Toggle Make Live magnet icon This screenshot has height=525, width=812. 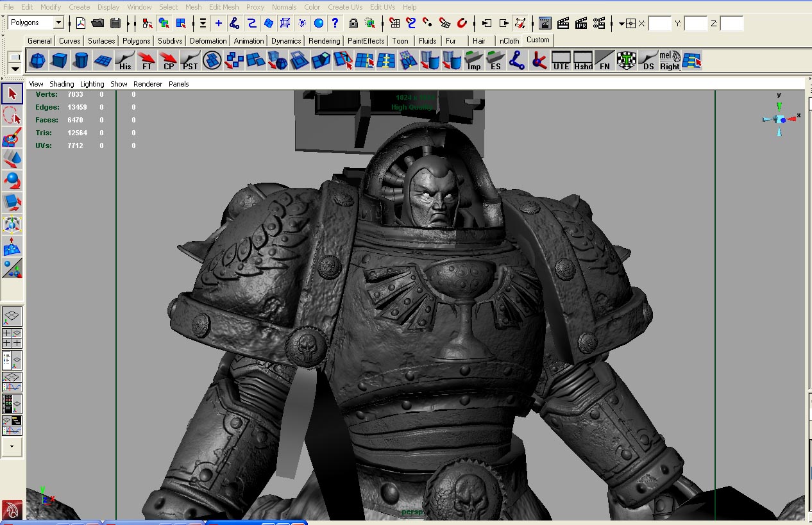tap(462, 23)
